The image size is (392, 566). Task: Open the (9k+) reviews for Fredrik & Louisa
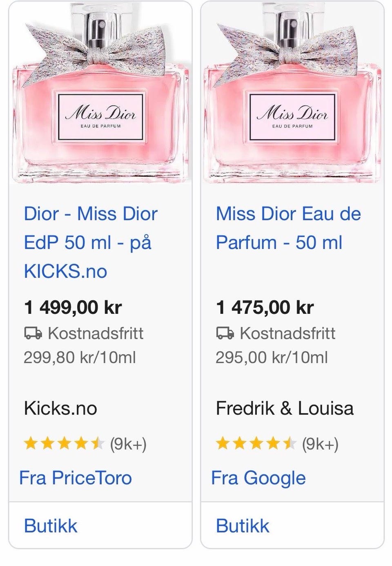pyautogui.click(x=320, y=444)
